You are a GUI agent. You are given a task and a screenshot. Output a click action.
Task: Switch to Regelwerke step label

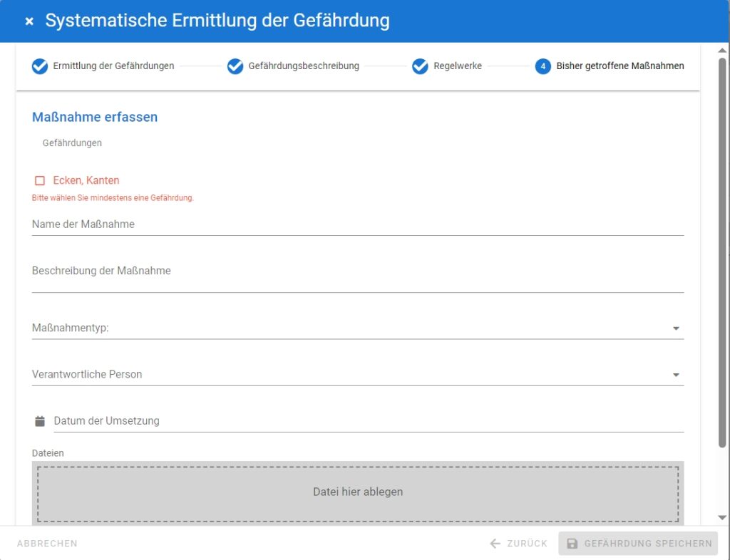point(458,66)
